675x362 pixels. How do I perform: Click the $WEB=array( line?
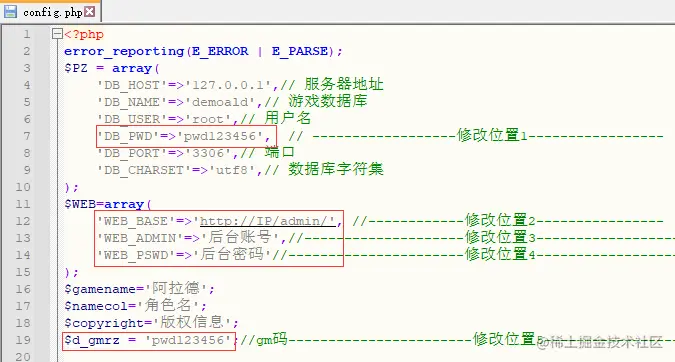tap(108, 204)
